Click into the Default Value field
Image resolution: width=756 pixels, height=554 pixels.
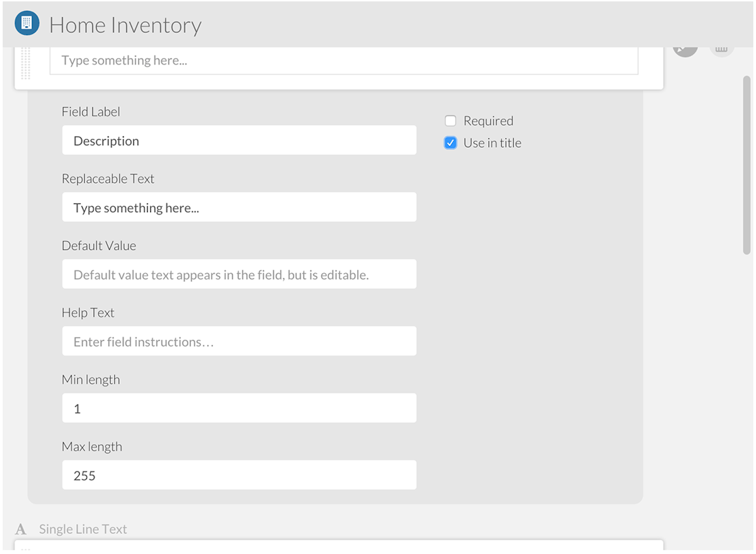(239, 274)
